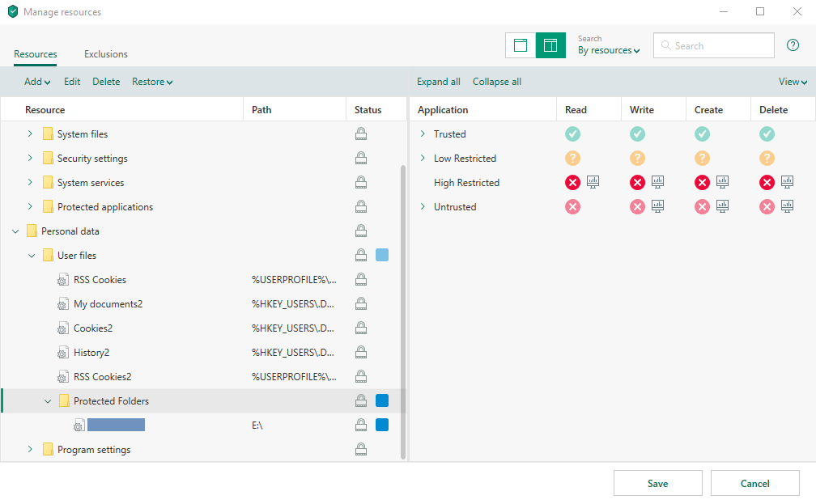Open the Exclusions tab
816x504 pixels.
(x=106, y=54)
